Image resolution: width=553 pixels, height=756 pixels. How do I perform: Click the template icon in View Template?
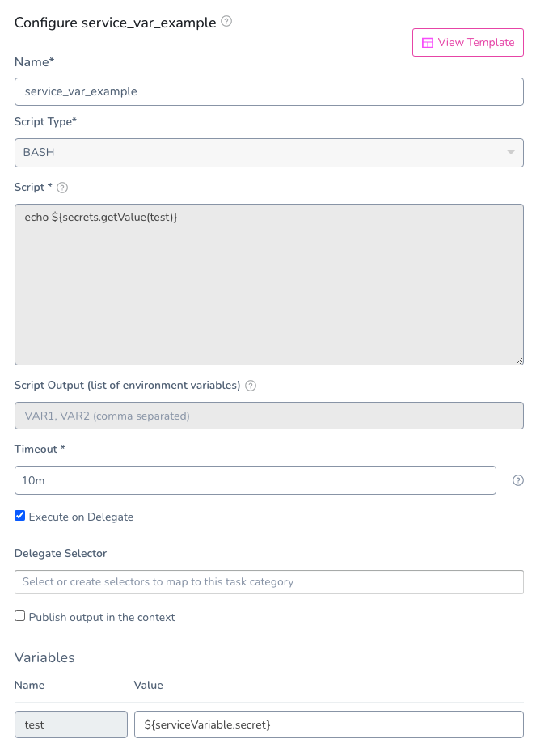(x=427, y=43)
